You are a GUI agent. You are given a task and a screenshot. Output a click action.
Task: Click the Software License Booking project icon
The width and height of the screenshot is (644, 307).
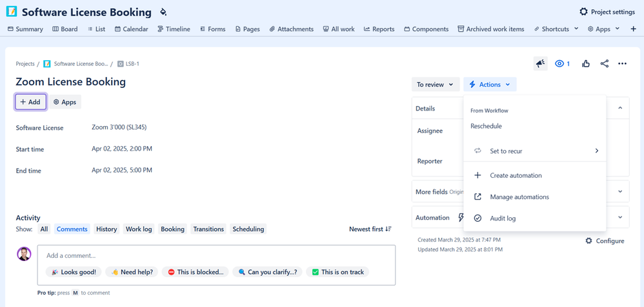point(12,12)
